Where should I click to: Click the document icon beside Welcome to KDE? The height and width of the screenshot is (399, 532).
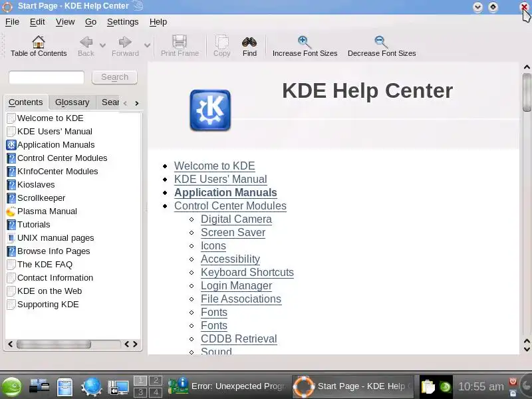(x=11, y=118)
